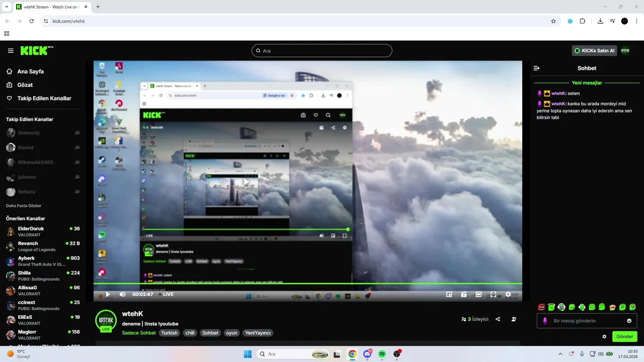Open AllissaG recommended channel
Viewport: 644px width, 362px height.
tap(43, 291)
